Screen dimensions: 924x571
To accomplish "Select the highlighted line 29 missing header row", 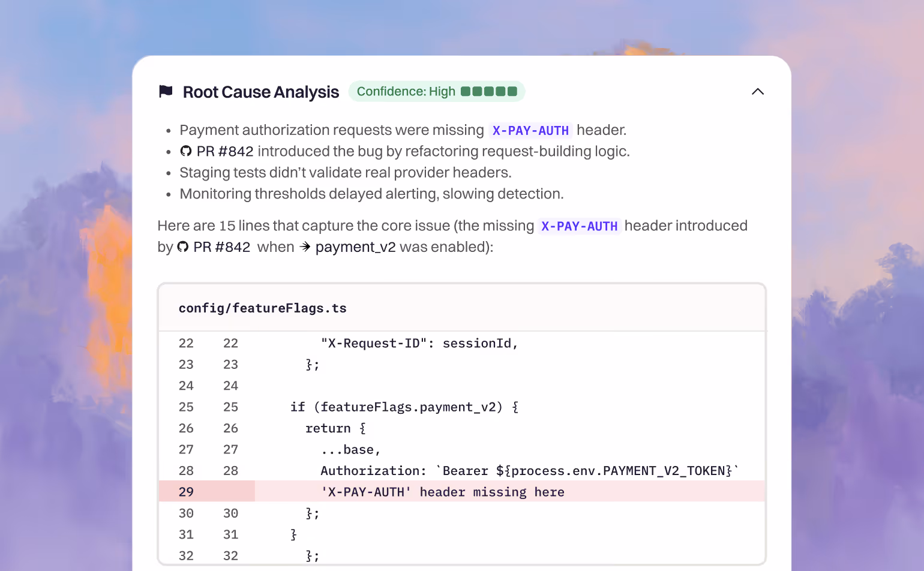I will click(x=462, y=492).
